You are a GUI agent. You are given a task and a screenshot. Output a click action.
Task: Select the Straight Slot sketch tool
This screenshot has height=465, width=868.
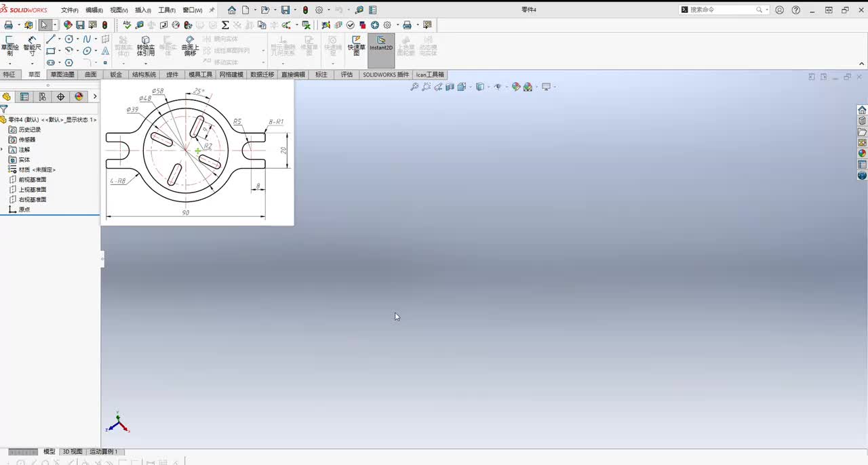pyautogui.click(x=50, y=62)
